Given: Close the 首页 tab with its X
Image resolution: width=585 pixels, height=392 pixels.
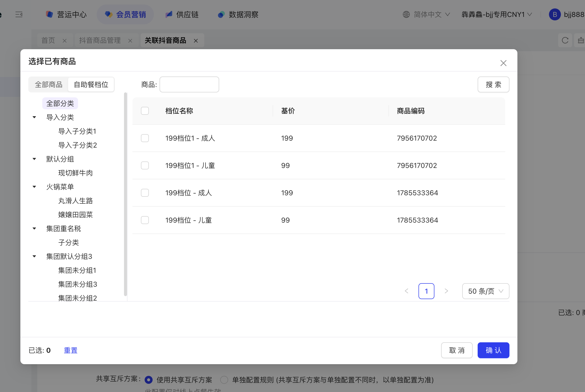Looking at the screenshot, I should (x=65, y=41).
